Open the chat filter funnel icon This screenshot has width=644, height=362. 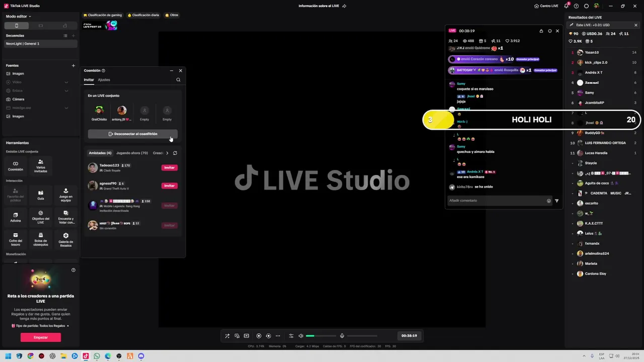(556, 201)
